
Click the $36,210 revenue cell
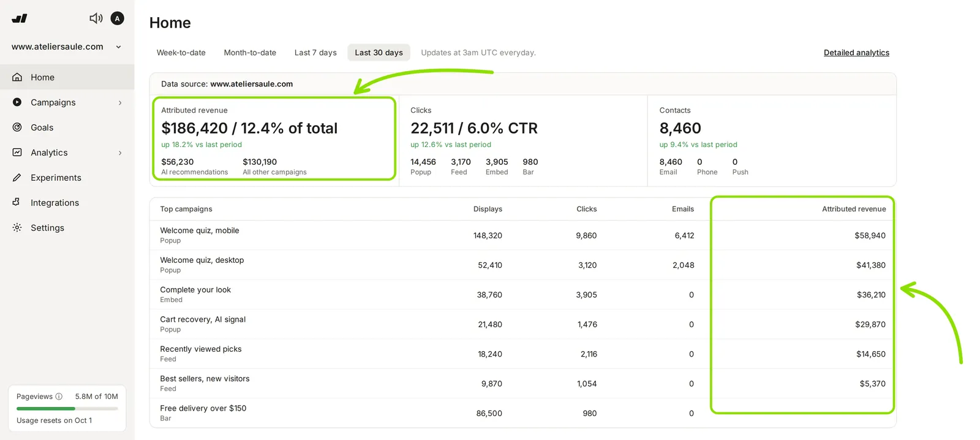click(x=871, y=295)
